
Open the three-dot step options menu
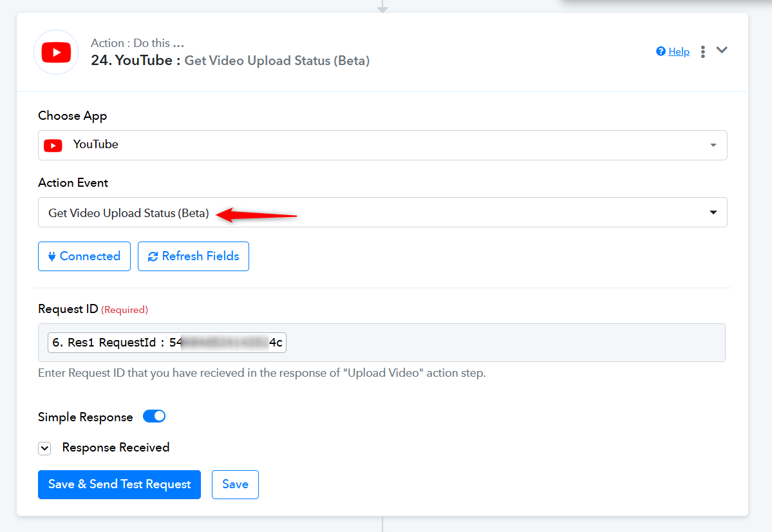tap(702, 52)
